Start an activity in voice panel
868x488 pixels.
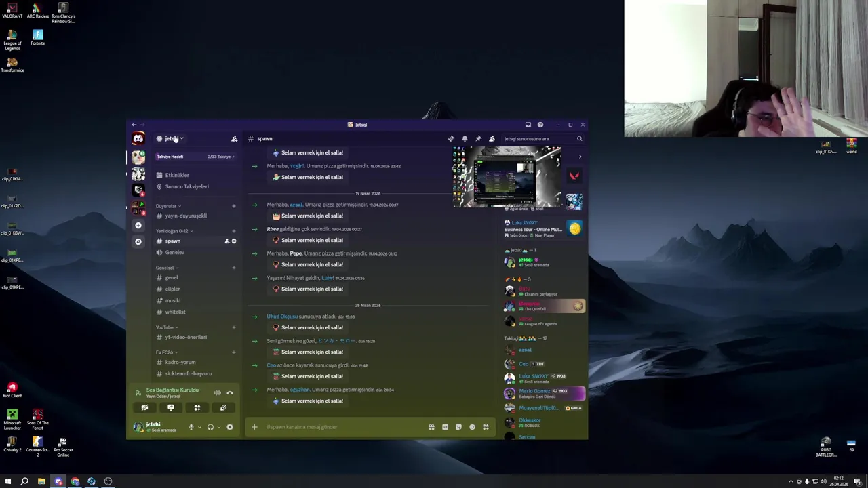pyautogui.click(x=197, y=408)
